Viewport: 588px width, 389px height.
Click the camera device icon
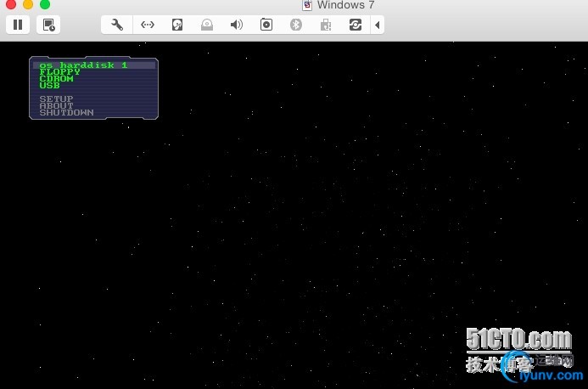[x=266, y=25]
